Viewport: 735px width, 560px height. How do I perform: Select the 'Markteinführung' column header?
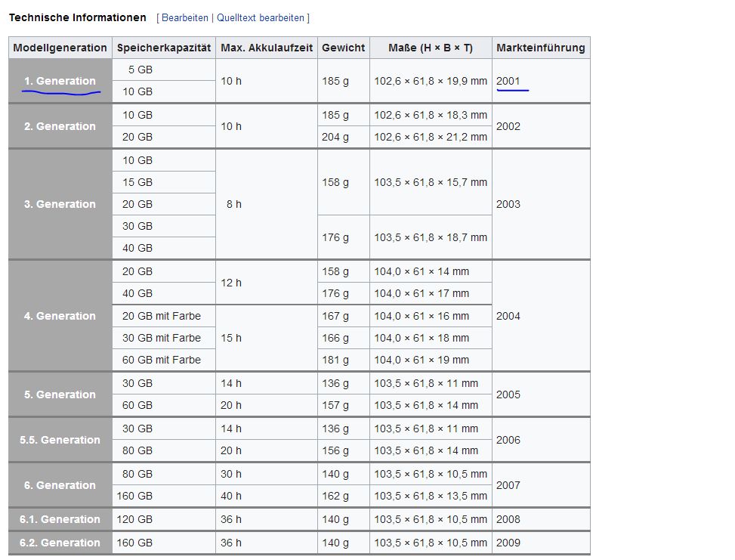coord(540,48)
